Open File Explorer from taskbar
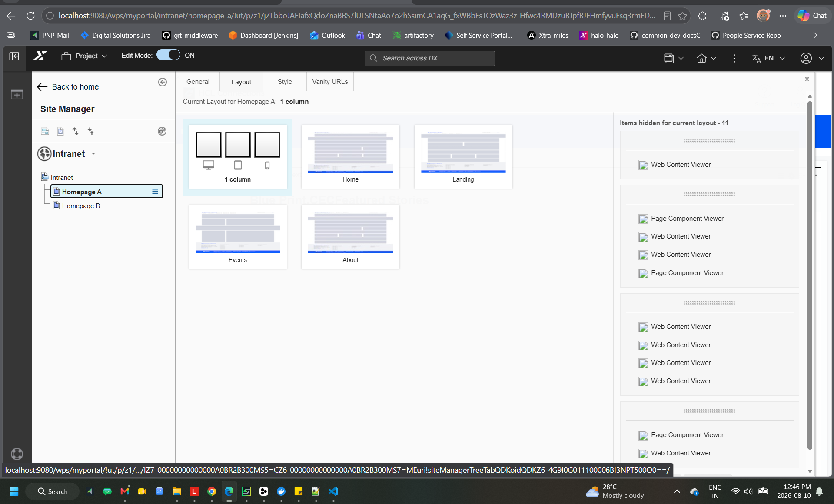834x504 pixels. click(177, 491)
